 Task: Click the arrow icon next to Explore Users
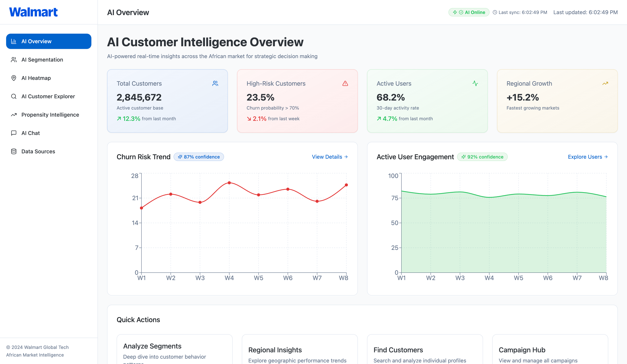606,157
